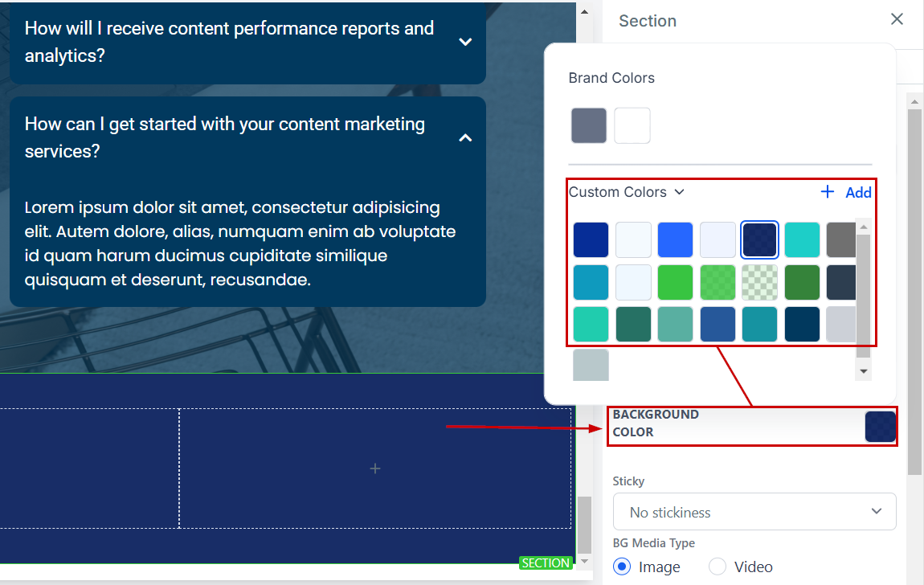
Task: Expand the content performance reports FAQ
Action: tap(465, 42)
